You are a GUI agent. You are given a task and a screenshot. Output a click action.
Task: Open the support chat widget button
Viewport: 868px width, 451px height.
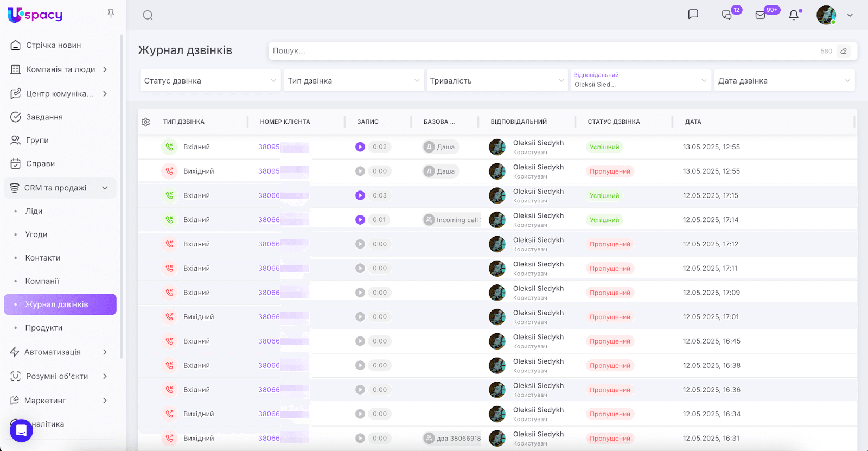coord(21,430)
